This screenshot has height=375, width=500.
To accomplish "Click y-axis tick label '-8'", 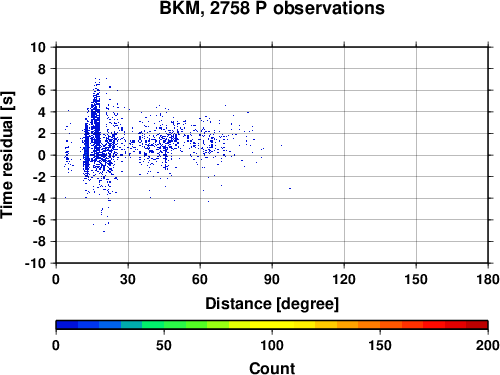I will [39, 241].
